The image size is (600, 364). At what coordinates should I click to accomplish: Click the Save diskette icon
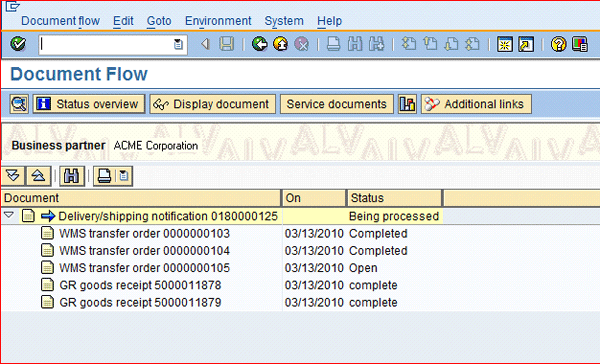[x=227, y=44]
